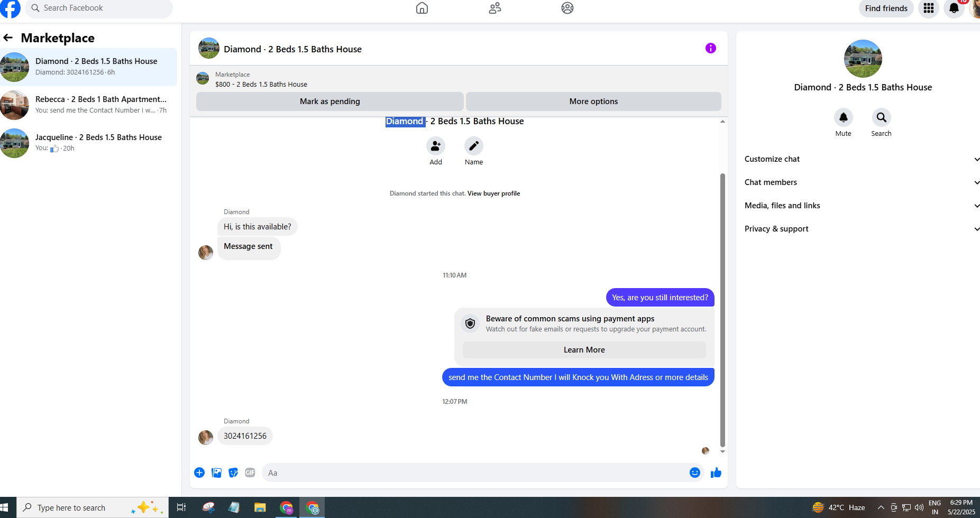
Task: Click the volume icon in system tray
Action: click(919, 507)
